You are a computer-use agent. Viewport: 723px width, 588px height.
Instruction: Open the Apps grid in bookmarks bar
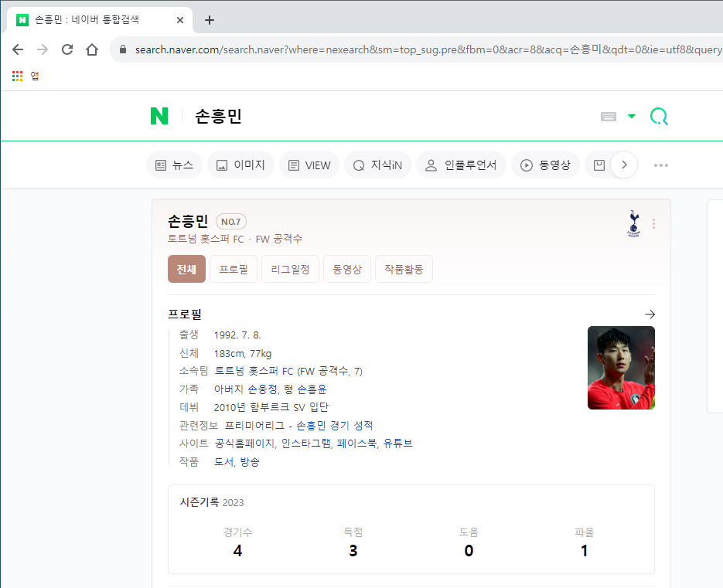(18, 76)
